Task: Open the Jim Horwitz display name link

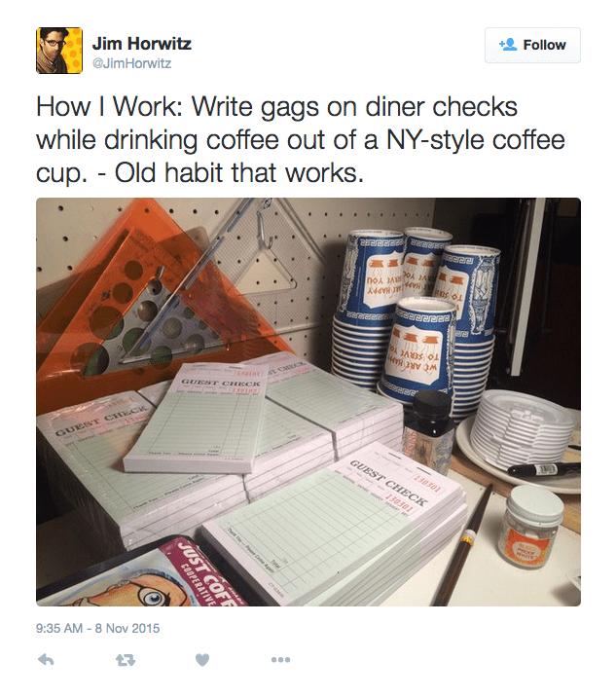Action: point(142,44)
